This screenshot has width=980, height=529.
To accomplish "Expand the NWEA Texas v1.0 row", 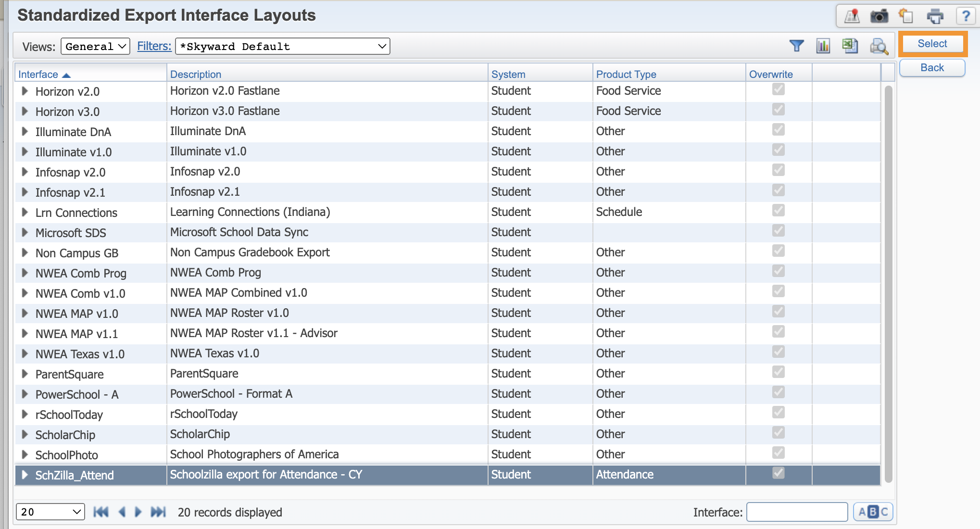I will click(25, 354).
